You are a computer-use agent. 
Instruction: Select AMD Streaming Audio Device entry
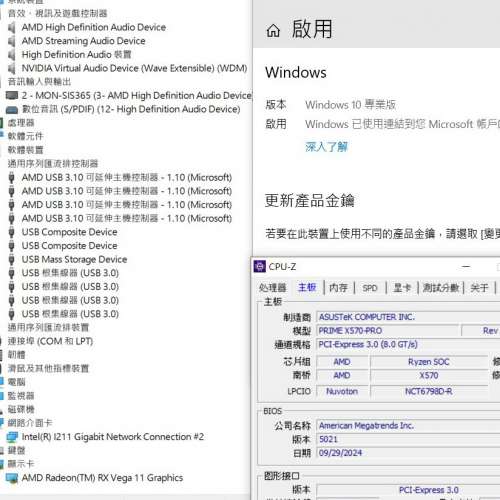(x=83, y=41)
